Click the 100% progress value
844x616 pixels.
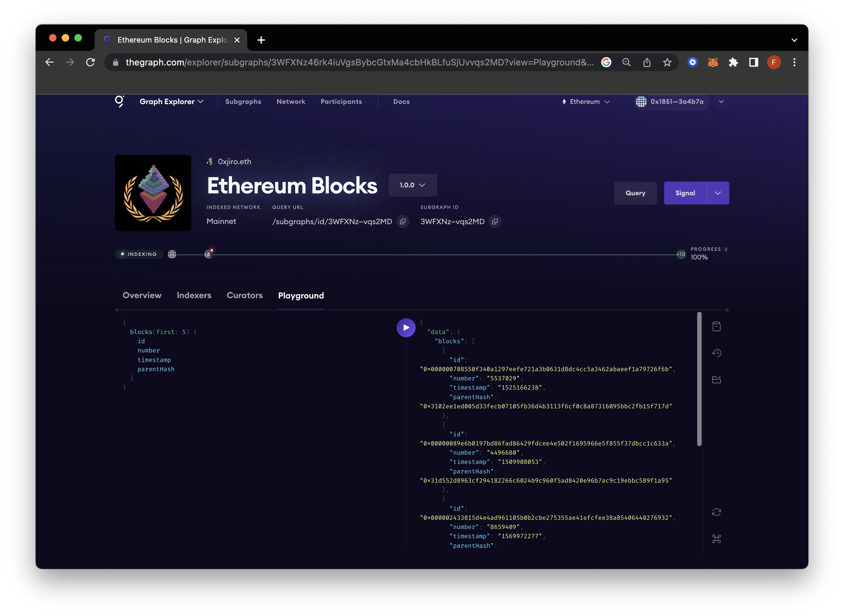click(x=699, y=257)
